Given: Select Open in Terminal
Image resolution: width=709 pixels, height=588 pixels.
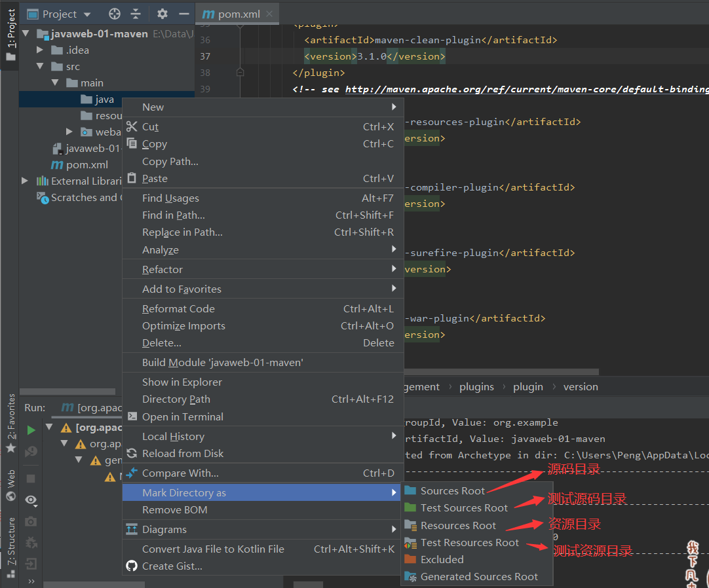Looking at the screenshot, I should click(263, 416).
